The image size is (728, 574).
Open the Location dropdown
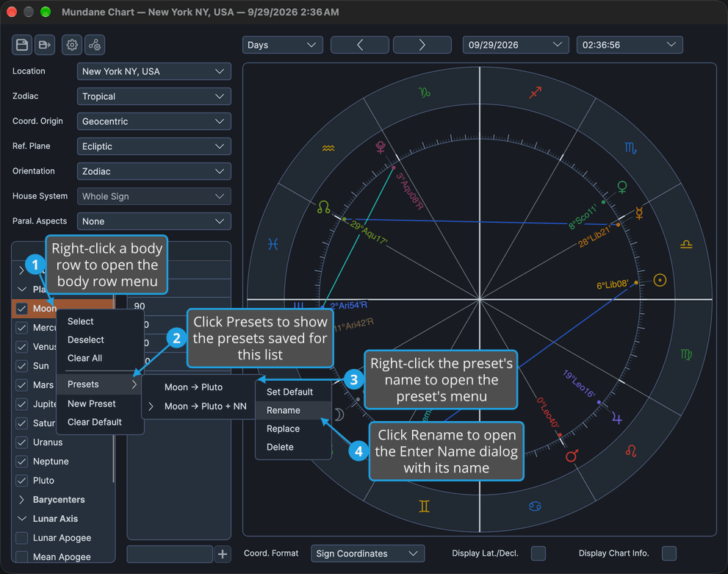point(154,71)
